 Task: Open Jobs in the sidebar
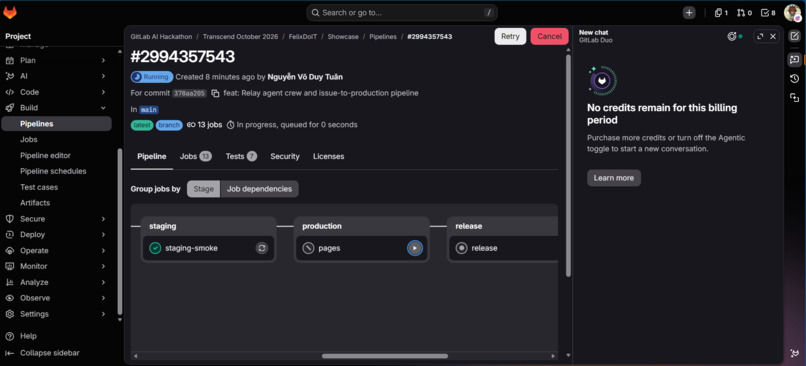coord(29,140)
